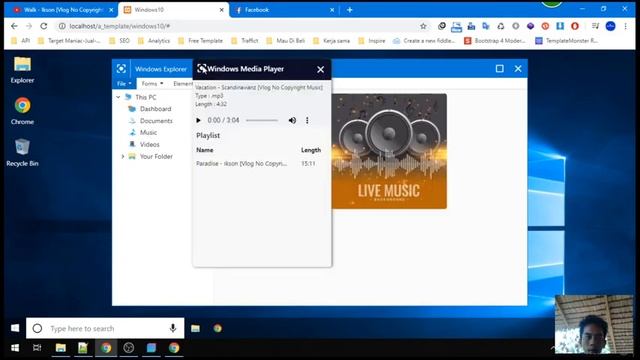The width and height of the screenshot is (640, 360).
Task: Open Task View on the Windows taskbar
Action: point(37,348)
